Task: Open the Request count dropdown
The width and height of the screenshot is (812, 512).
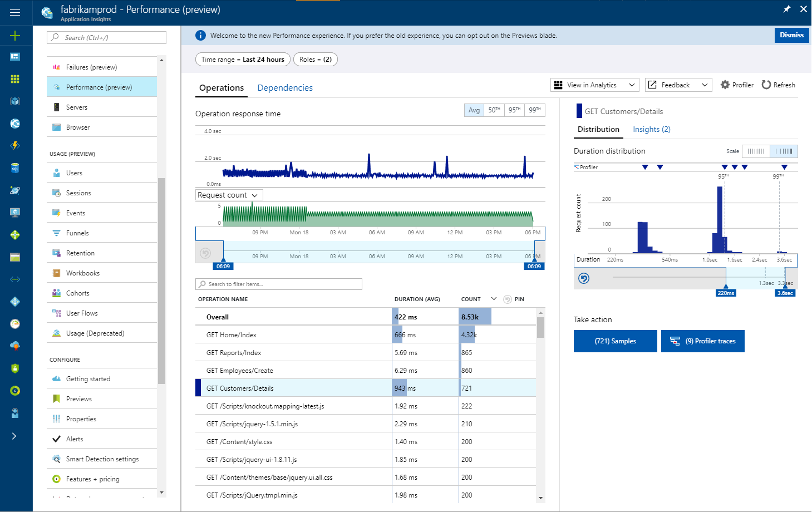Action: coord(229,195)
